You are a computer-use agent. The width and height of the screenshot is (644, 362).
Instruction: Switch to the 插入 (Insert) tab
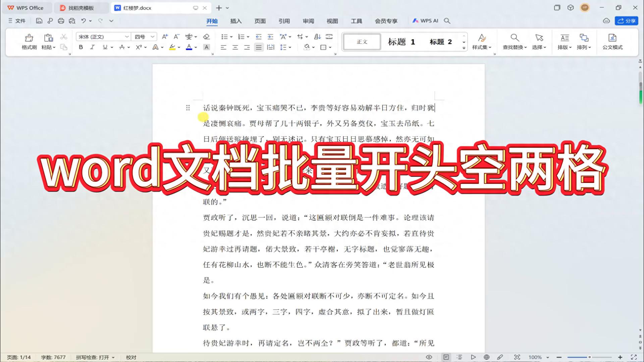[236, 21]
